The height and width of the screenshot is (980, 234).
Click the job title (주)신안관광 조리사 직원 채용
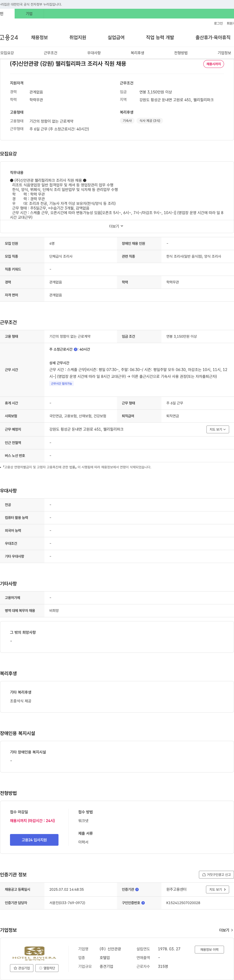(68, 64)
